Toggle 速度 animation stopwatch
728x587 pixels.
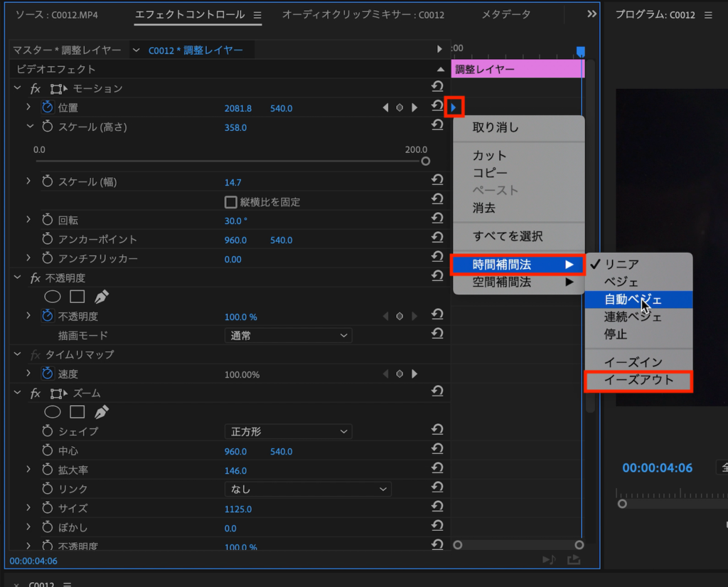click(48, 374)
